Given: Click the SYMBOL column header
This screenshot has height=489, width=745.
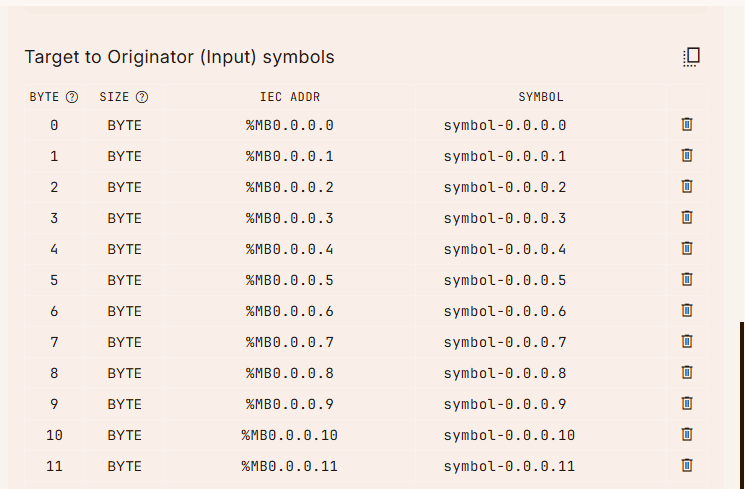Looking at the screenshot, I should 541,97.
